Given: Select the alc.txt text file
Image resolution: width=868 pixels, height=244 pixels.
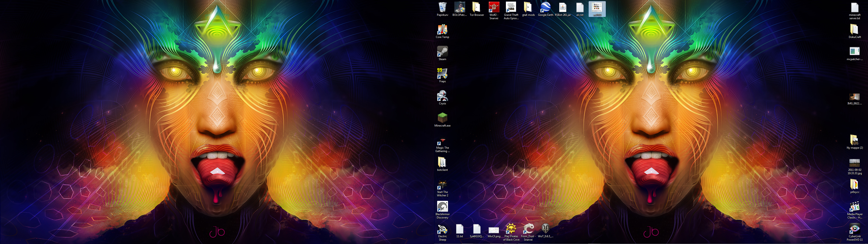Looking at the screenshot, I should [x=580, y=9].
